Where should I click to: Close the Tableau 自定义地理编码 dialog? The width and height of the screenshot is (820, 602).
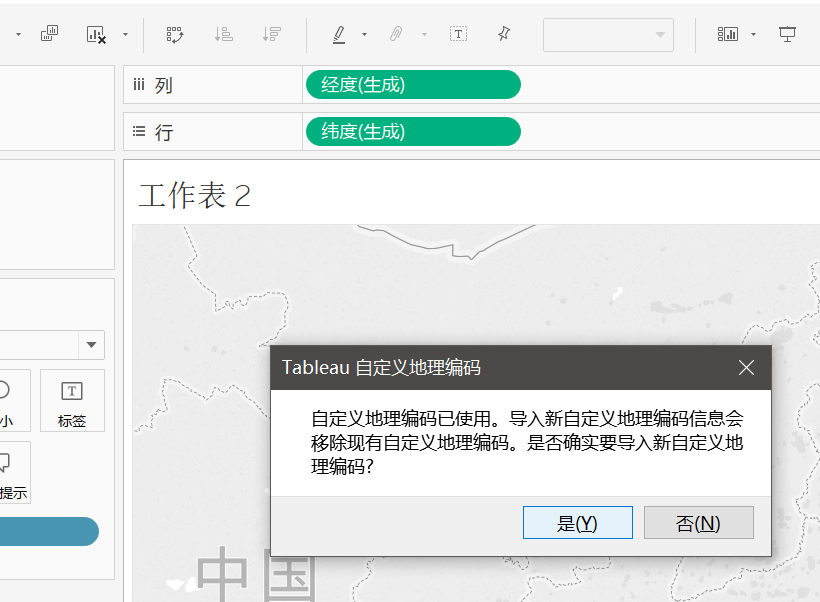[x=746, y=368]
